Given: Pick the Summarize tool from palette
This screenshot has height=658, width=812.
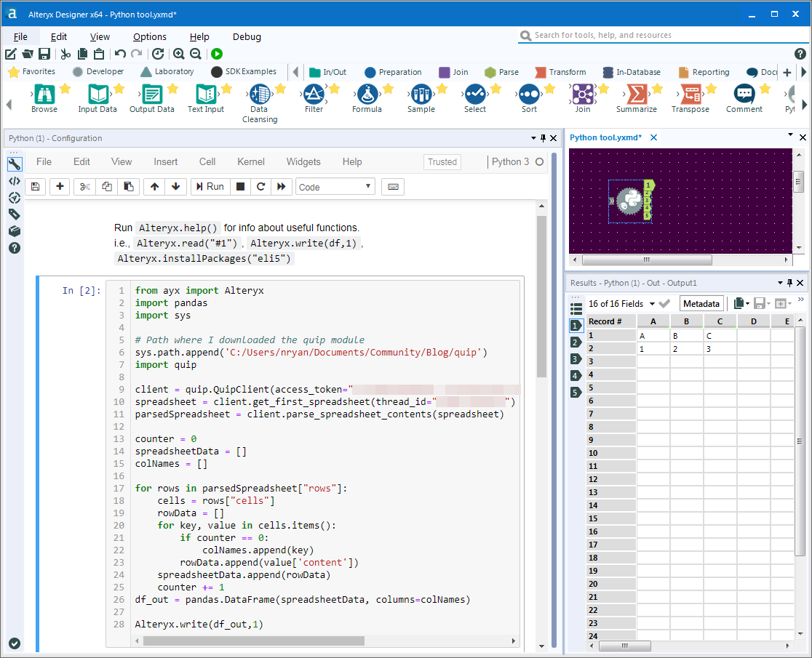Looking at the screenshot, I should coord(637,95).
